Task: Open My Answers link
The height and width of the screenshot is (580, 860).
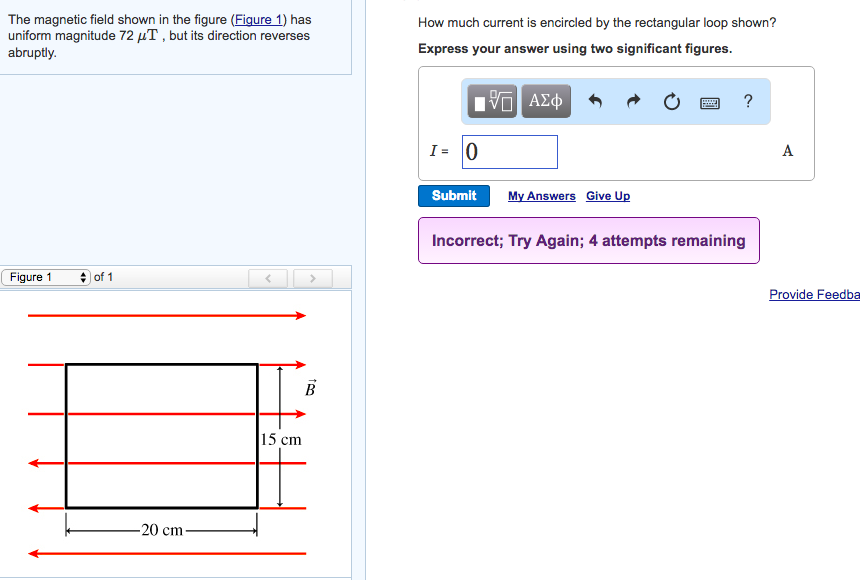Action: (x=541, y=196)
